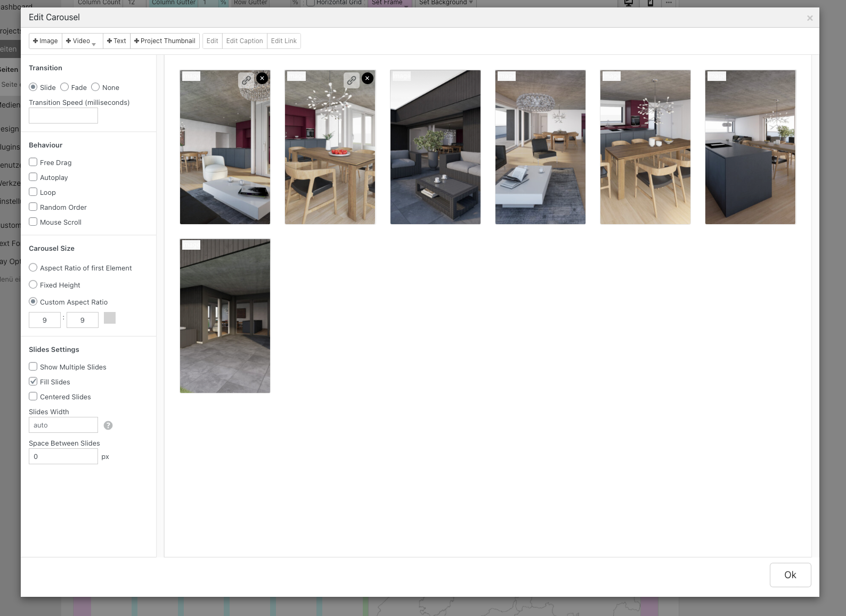Open the +Video dropdown menu
Image resolution: width=846 pixels, height=616 pixels.
coord(82,41)
